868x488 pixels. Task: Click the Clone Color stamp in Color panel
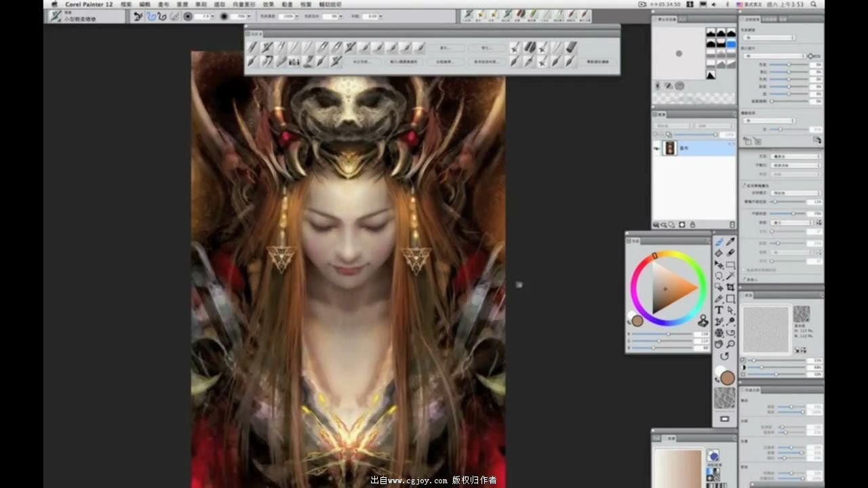tap(703, 321)
